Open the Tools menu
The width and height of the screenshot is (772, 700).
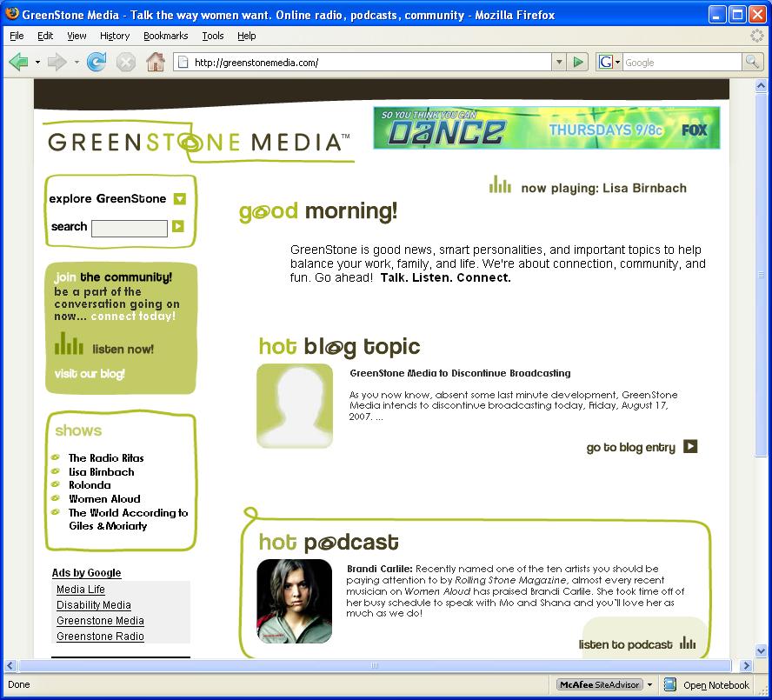(x=213, y=36)
